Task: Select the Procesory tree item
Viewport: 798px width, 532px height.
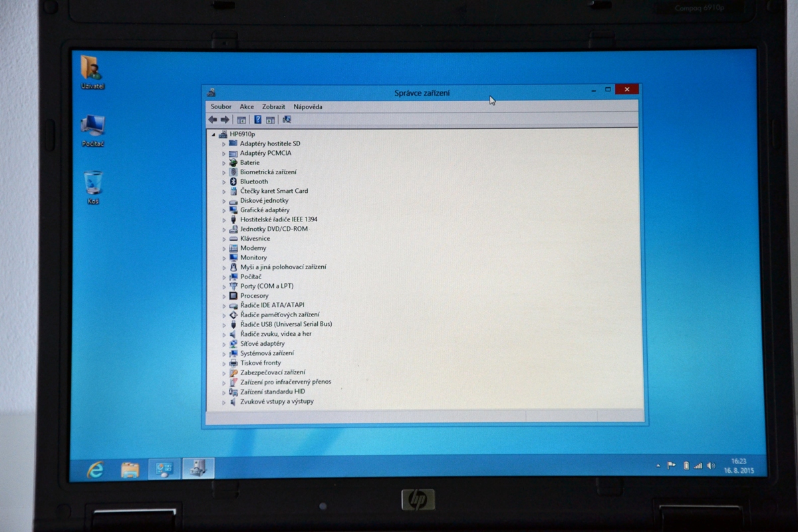Action: pos(254,296)
